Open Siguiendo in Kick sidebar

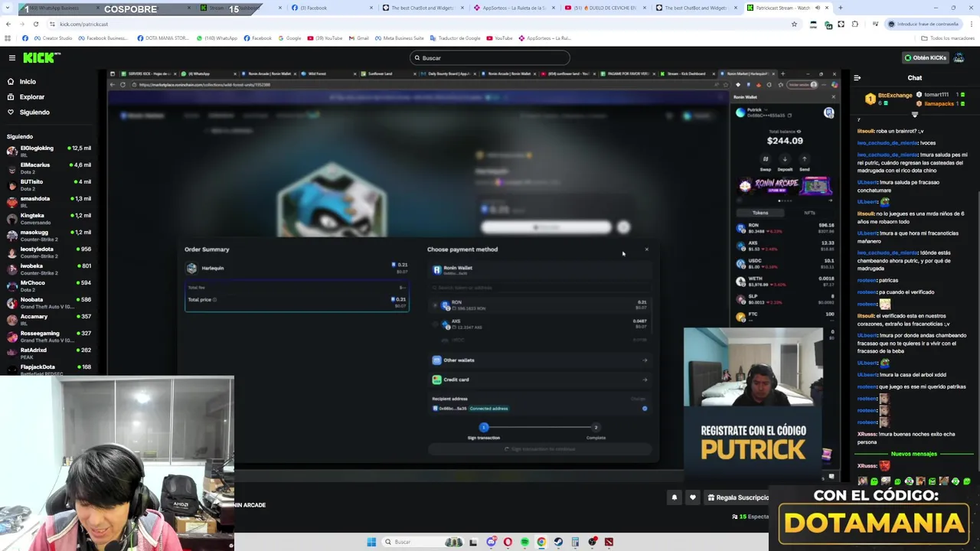click(34, 112)
